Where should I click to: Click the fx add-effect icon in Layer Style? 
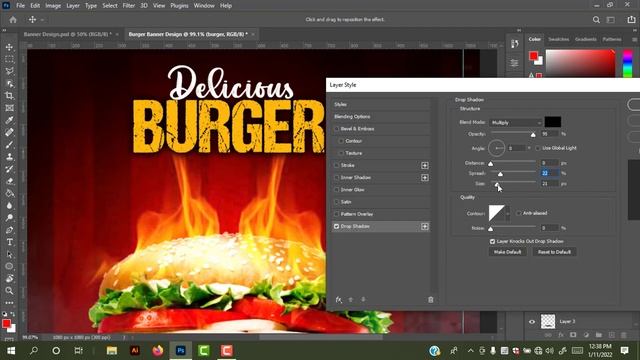coord(338,300)
